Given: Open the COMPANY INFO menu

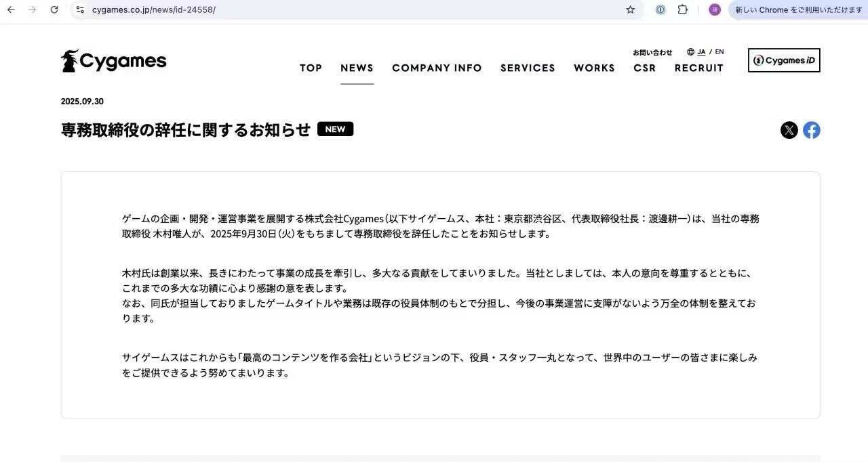Looking at the screenshot, I should [x=437, y=68].
